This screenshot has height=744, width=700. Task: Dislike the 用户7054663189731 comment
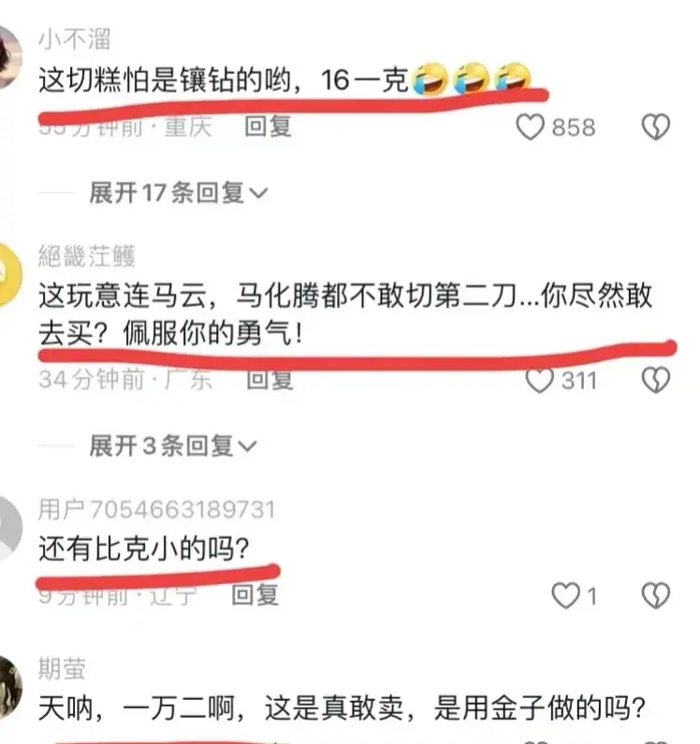(655, 595)
